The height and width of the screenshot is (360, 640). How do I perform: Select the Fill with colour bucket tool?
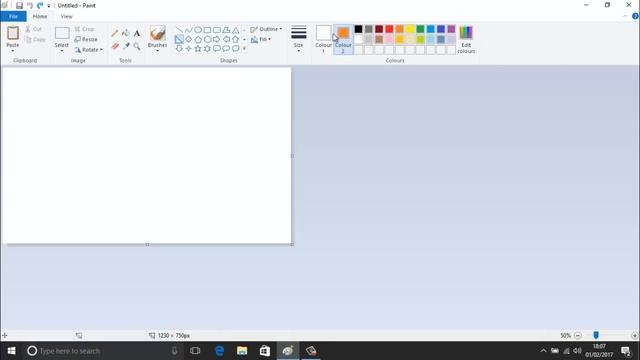pyautogui.click(x=126, y=33)
